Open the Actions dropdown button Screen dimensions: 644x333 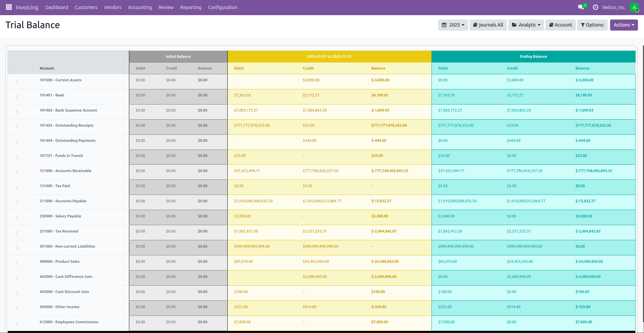click(x=624, y=25)
